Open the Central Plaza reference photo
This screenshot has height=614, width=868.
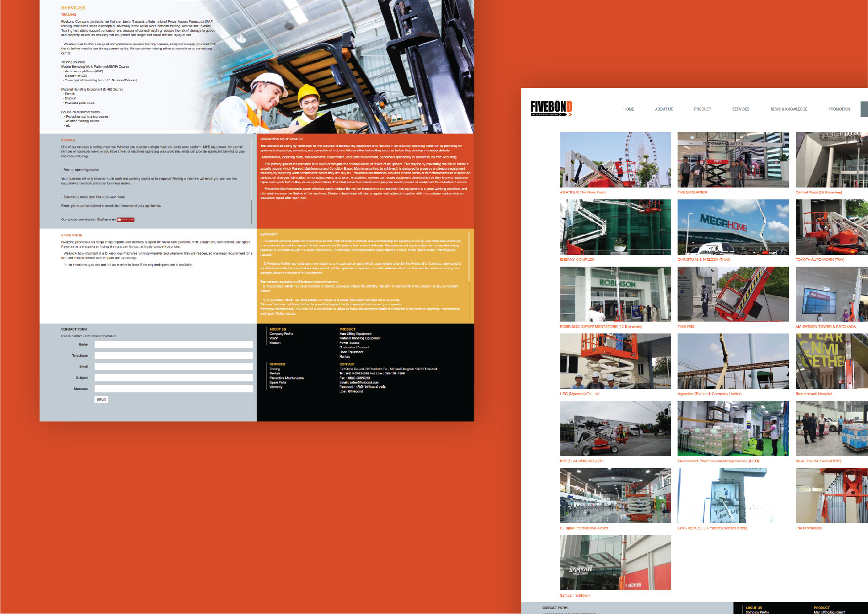click(x=831, y=159)
